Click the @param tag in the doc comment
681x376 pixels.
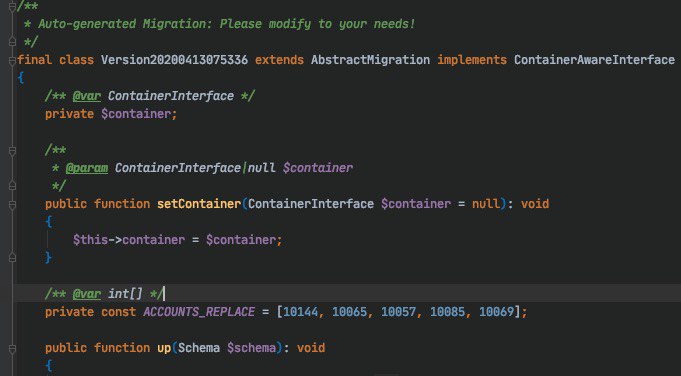pos(86,168)
